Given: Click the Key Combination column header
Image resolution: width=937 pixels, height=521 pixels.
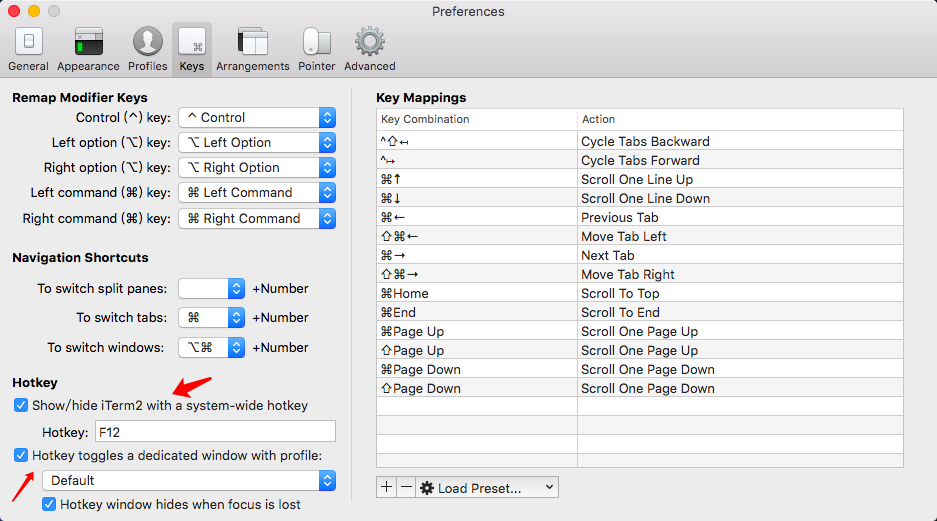Looking at the screenshot, I should click(x=476, y=119).
